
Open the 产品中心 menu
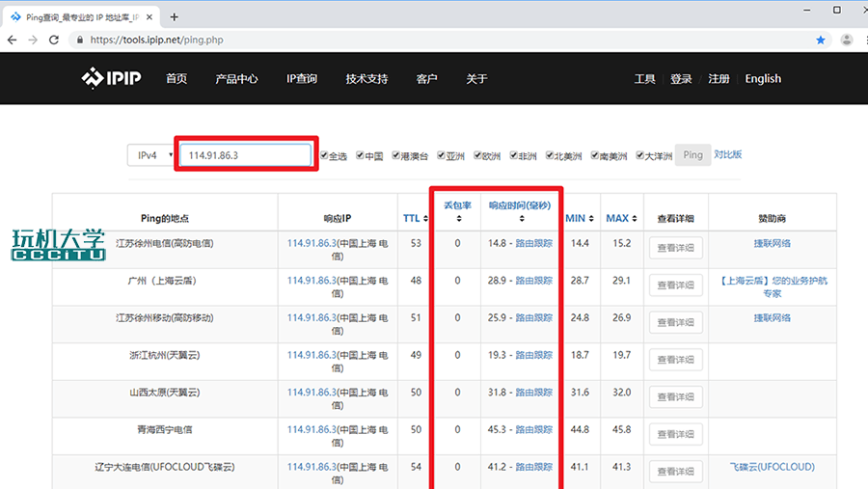236,79
